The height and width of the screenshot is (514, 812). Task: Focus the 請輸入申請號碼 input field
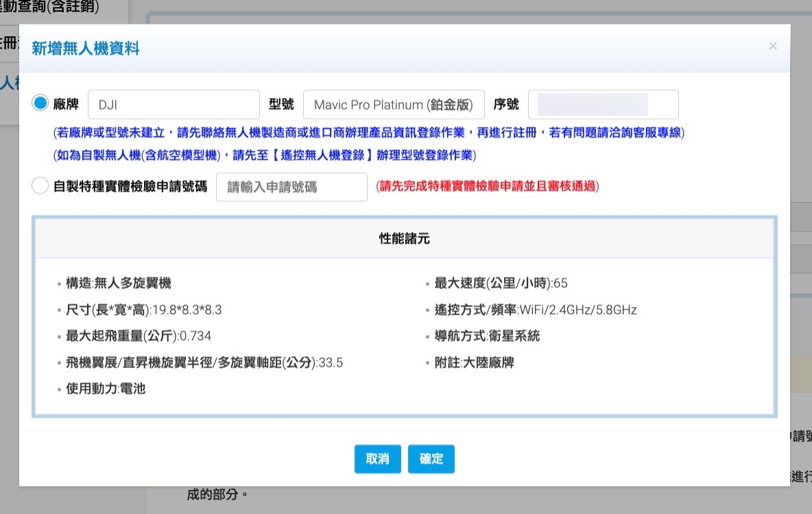[291, 187]
